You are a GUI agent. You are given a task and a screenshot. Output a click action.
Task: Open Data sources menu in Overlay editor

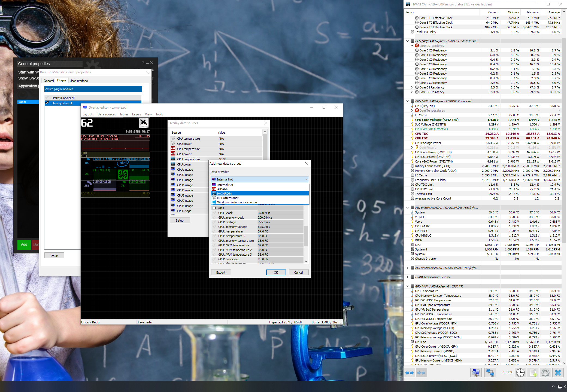coord(107,114)
